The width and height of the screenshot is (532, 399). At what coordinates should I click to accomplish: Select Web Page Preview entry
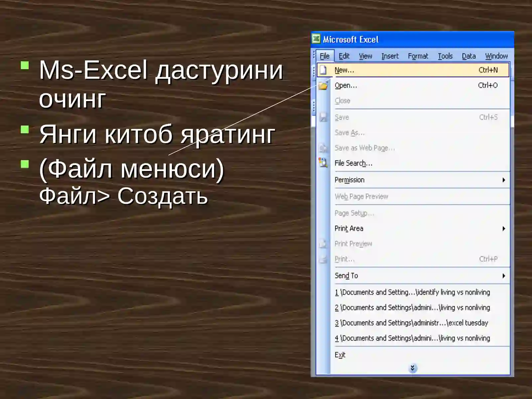413,197
